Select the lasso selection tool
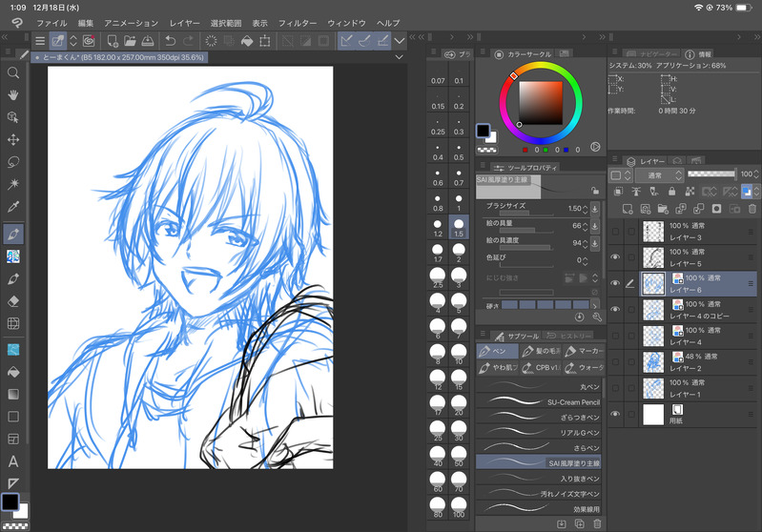Screen dimensions: 762x532 tap(13, 161)
